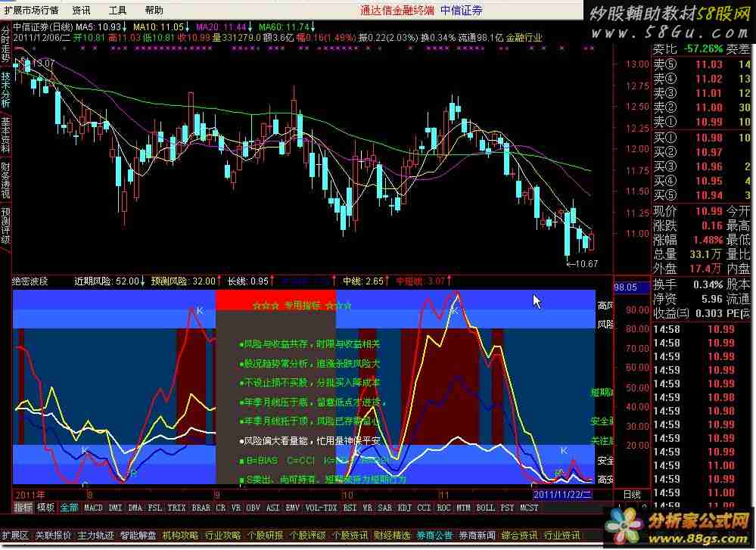Open the 扩展市场行情 menu
This screenshot has width=756, height=550.
click(x=31, y=10)
